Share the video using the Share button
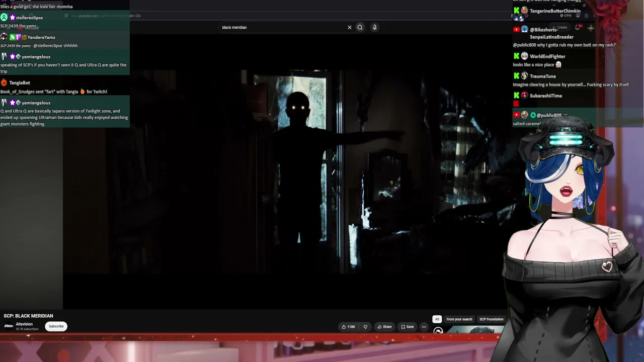Image resolution: width=644 pixels, height=362 pixels. pos(384,327)
